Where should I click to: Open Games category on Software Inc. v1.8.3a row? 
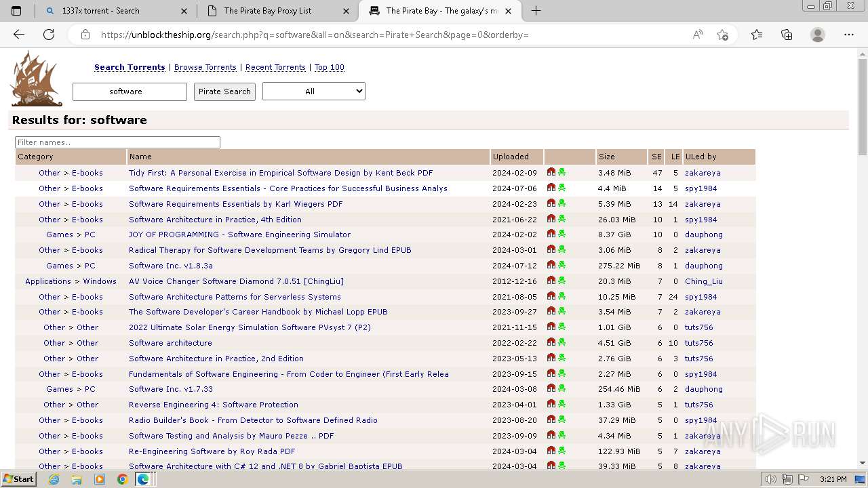tap(60, 266)
